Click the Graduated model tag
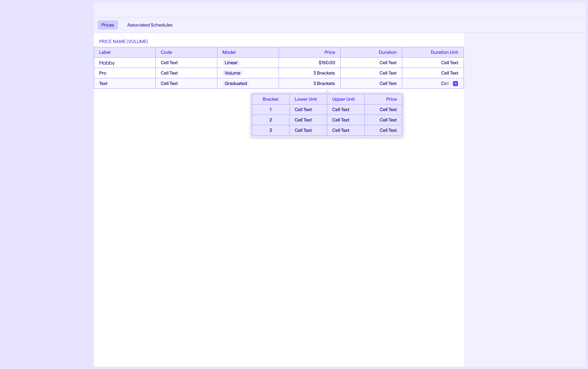This screenshot has height=369, width=588. [x=235, y=83]
